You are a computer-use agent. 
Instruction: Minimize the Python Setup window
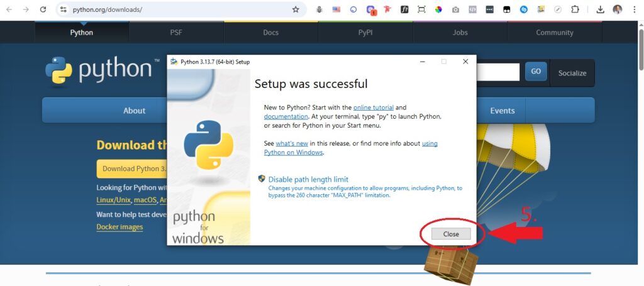tap(423, 62)
